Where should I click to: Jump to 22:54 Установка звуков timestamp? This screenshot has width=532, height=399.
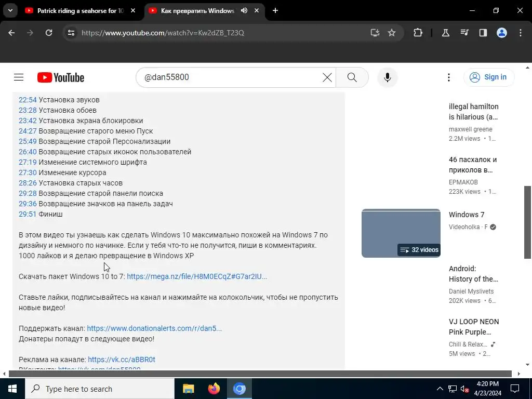tap(28, 100)
